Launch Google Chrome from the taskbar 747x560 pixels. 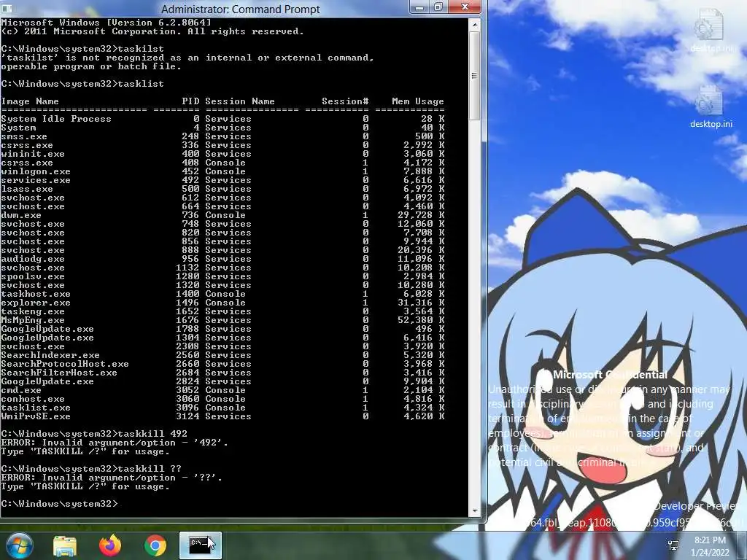[x=155, y=545]
